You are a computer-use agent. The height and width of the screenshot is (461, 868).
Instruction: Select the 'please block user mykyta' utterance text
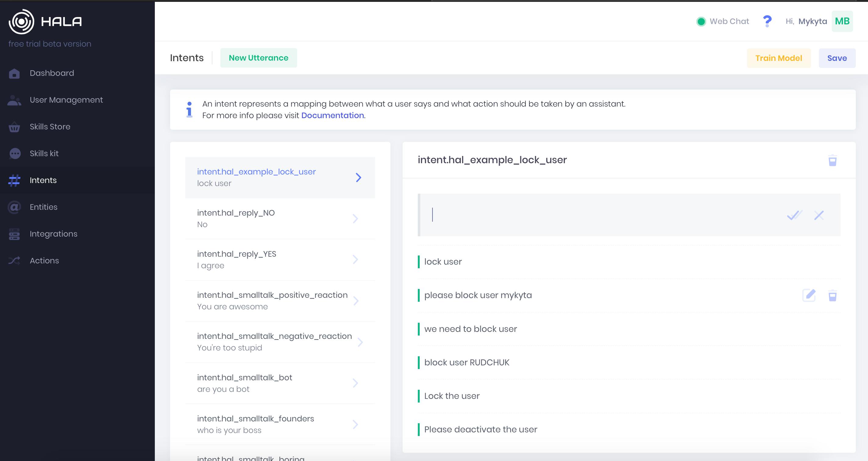pyautogui.click(x=478, y=295)
